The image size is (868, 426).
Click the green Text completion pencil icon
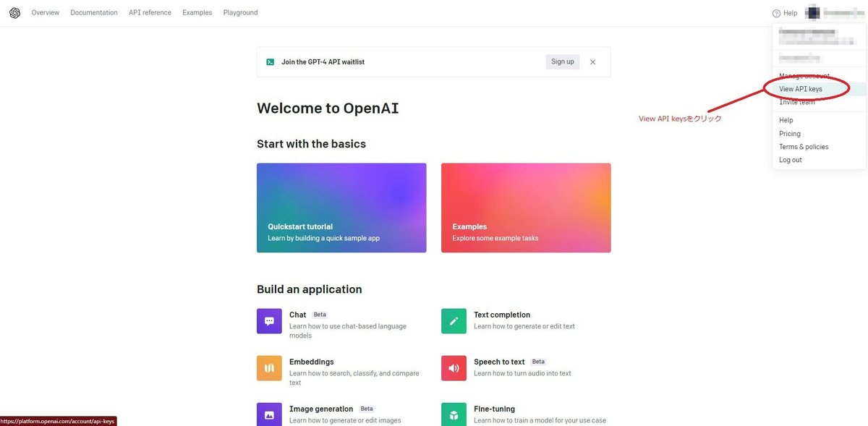click(454, 321)
